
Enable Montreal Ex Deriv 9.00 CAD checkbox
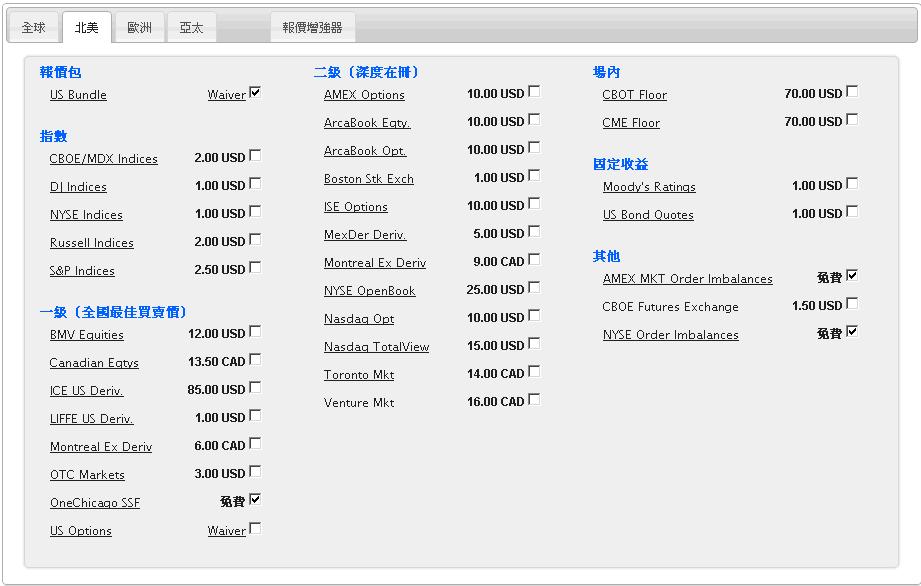click(534, 260)
